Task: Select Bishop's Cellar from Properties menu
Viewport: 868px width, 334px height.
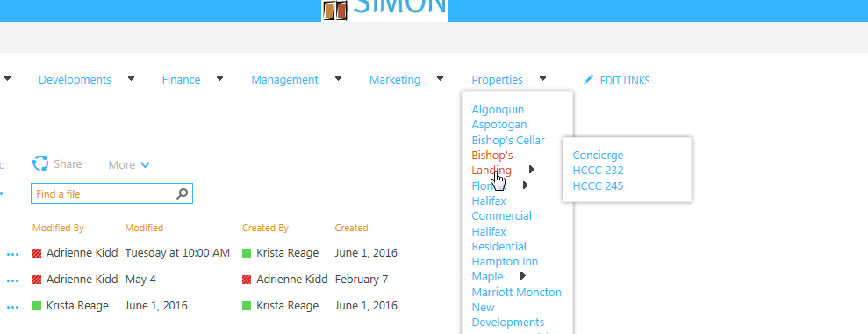Action: [508, 140]
